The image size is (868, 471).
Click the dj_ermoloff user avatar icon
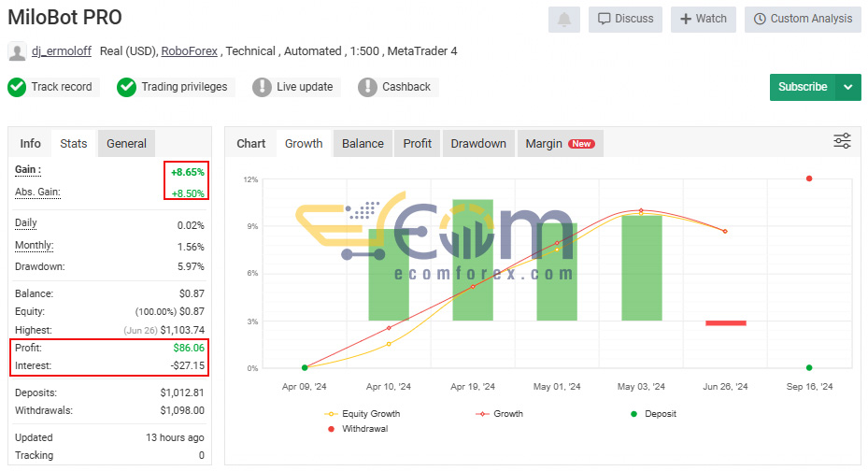pyautogui.click(x=17, y=51)
